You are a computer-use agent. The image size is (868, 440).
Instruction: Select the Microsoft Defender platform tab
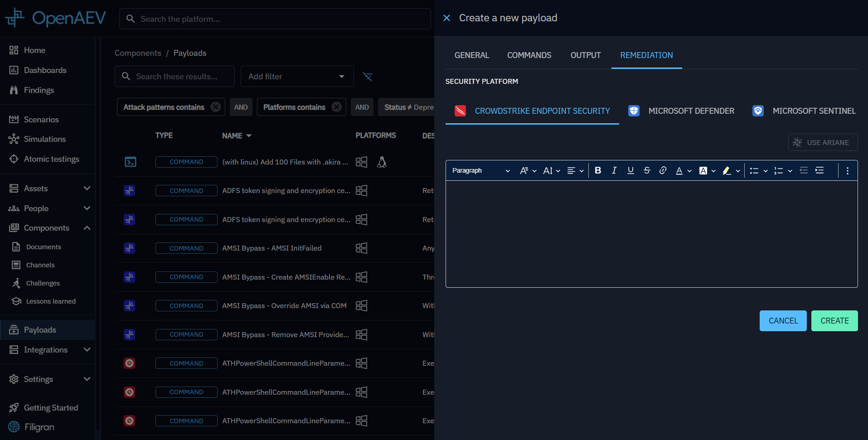click(x=681, y=111)
